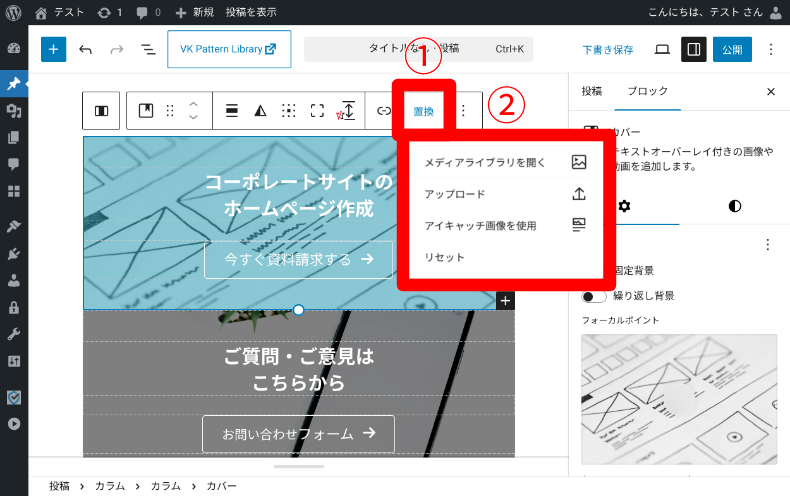Click the focal point picker image
790x496 pixels.
[679, 399]
